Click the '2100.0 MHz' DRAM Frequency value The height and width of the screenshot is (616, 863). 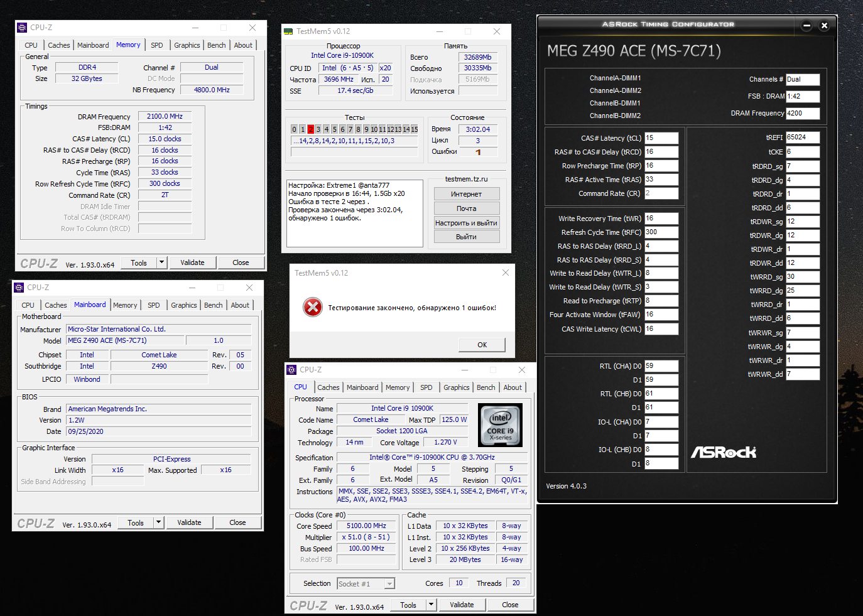coord(165,116)
